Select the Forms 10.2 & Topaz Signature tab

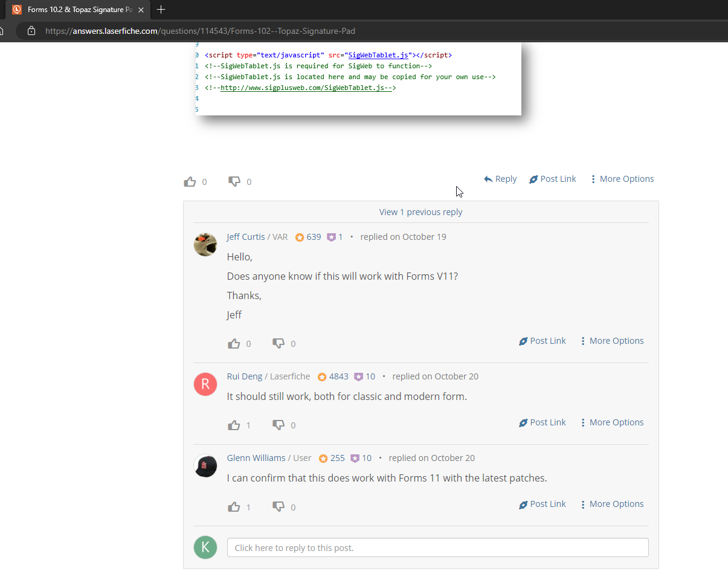coord(77,10)
